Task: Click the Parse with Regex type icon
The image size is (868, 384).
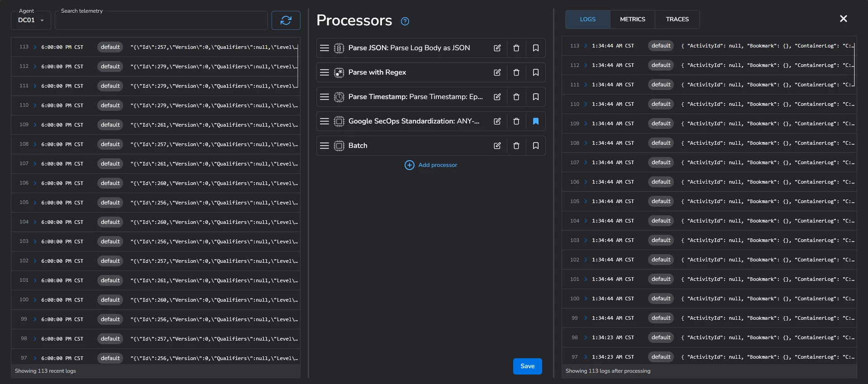Action: pos(339,72)
